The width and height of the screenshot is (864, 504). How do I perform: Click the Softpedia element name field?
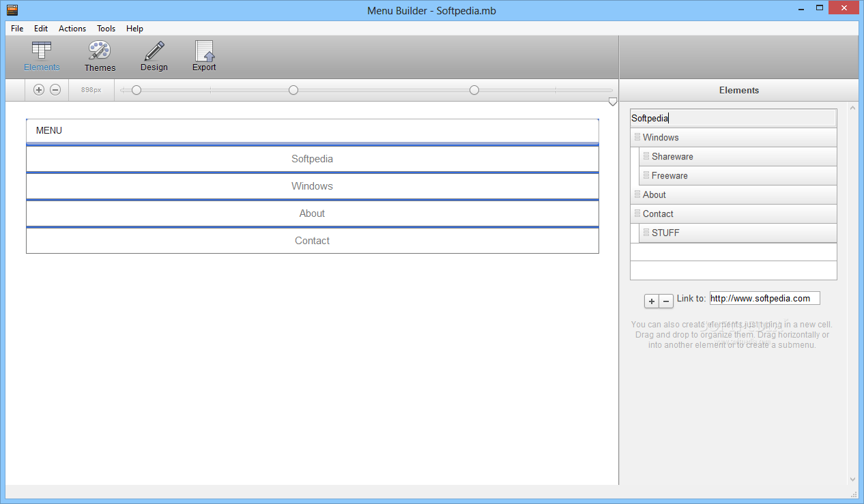(x=733, y=118)
